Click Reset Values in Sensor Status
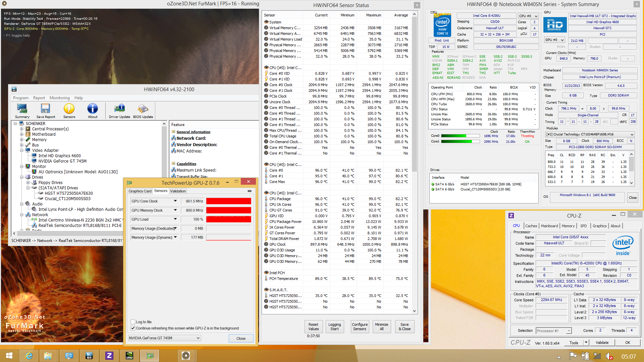The image size is (644, 362). tap(314, 327)
